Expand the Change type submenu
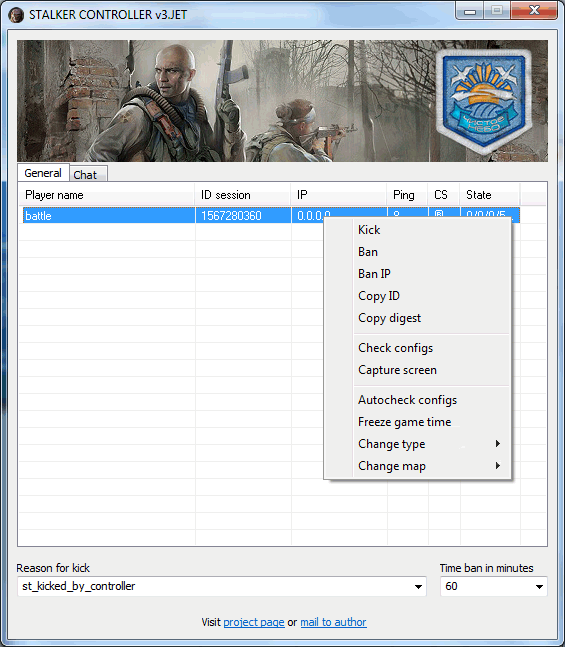 click(x=417, y=444)
